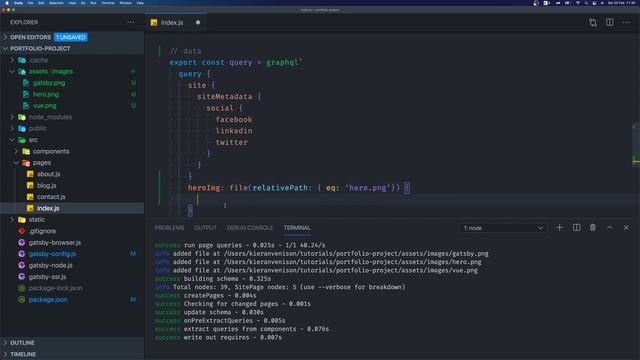This screenshot has height=360, width=640.
Task: Click the about.js JavaScript icon
Action: click(x=30, y=174)
